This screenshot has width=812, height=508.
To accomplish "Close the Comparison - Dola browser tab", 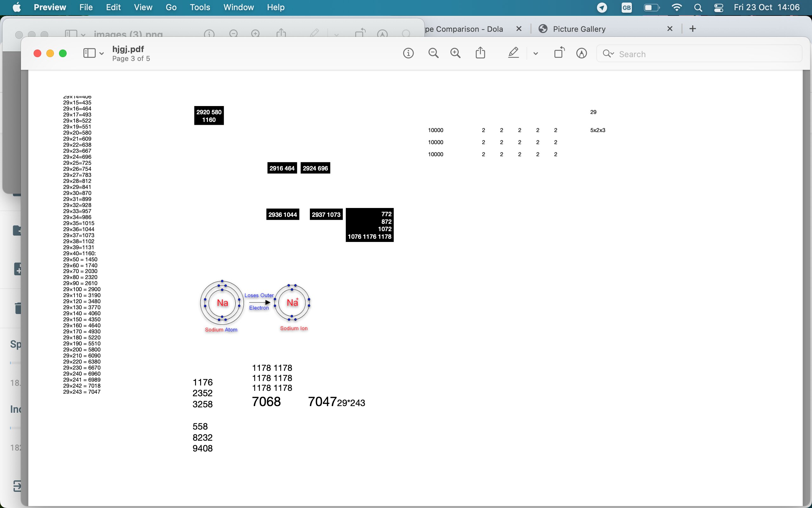I will pyautogui.click(x=519, y=29).
